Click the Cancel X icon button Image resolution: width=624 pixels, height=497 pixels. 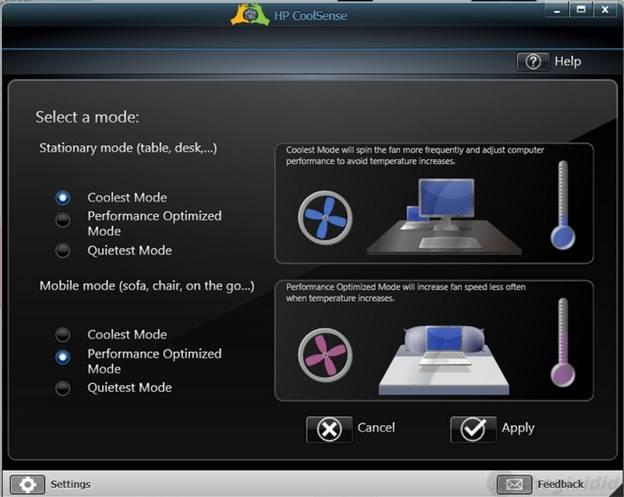(329, 429)
